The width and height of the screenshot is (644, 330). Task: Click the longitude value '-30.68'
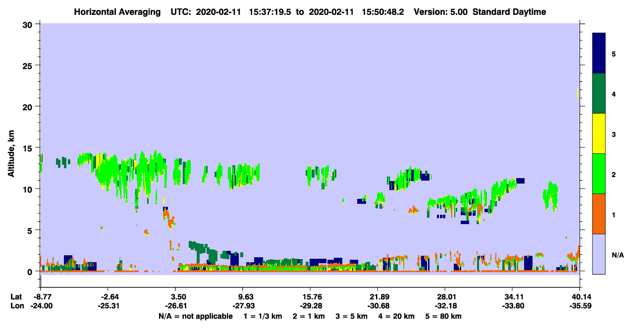click(377, 306)
